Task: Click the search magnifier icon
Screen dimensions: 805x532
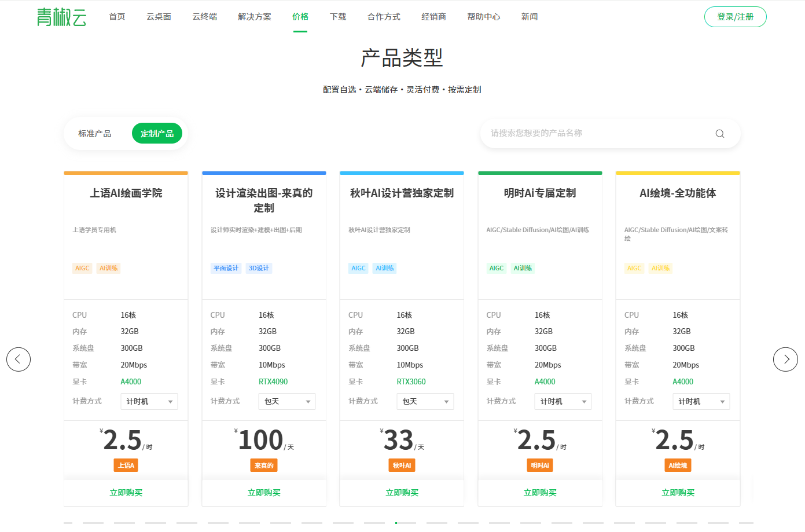Action: (719, 133)
